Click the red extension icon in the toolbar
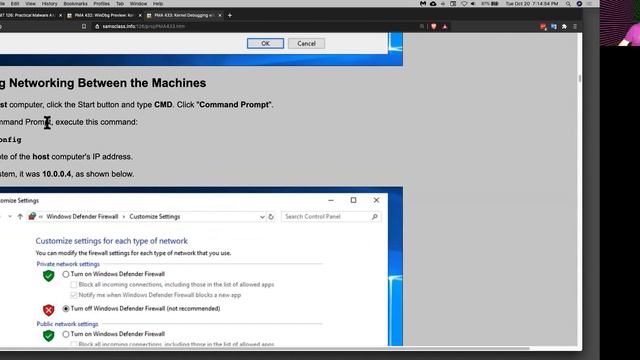The height and width of the screenshot is (360, 640). [543, 27]
